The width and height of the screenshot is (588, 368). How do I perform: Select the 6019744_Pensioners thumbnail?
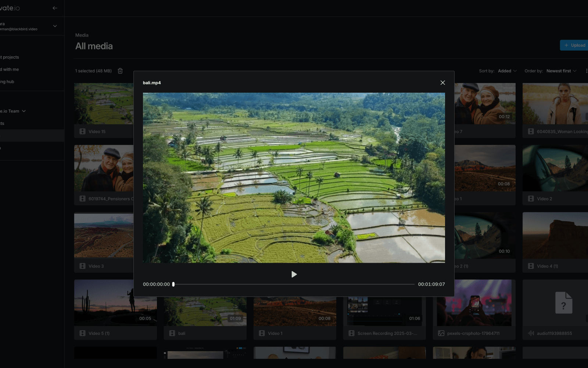click(x=104, y=168)
